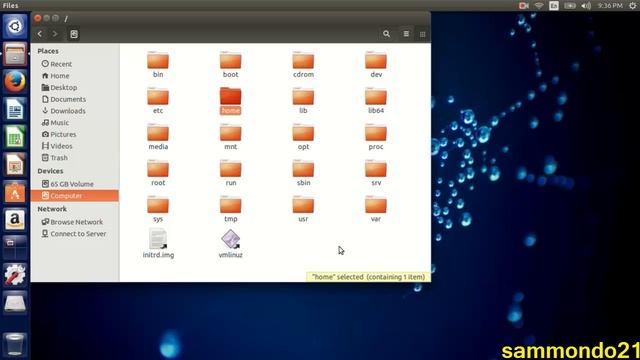
Task: Open the root folder
Action: coord(158,173)
